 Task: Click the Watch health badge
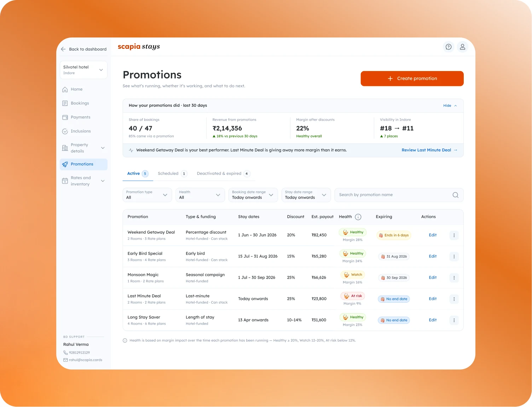(x=353, y=275)
